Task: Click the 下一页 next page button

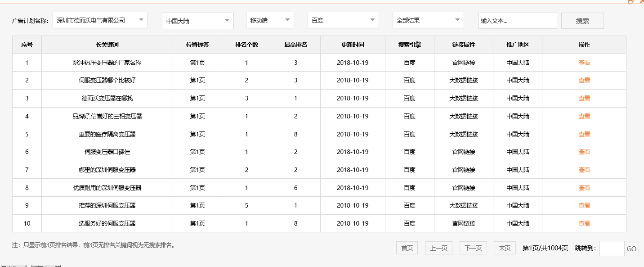Action: (473, 248)
